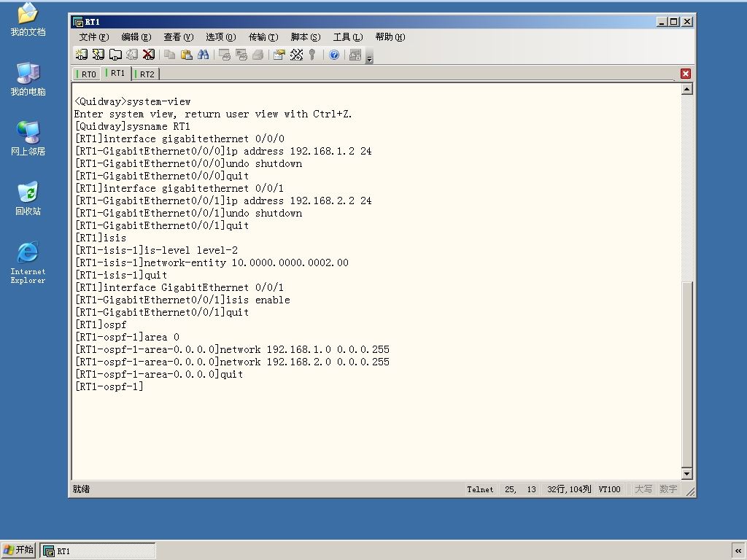Close the active tab with the red X

[x=686, y=74]
